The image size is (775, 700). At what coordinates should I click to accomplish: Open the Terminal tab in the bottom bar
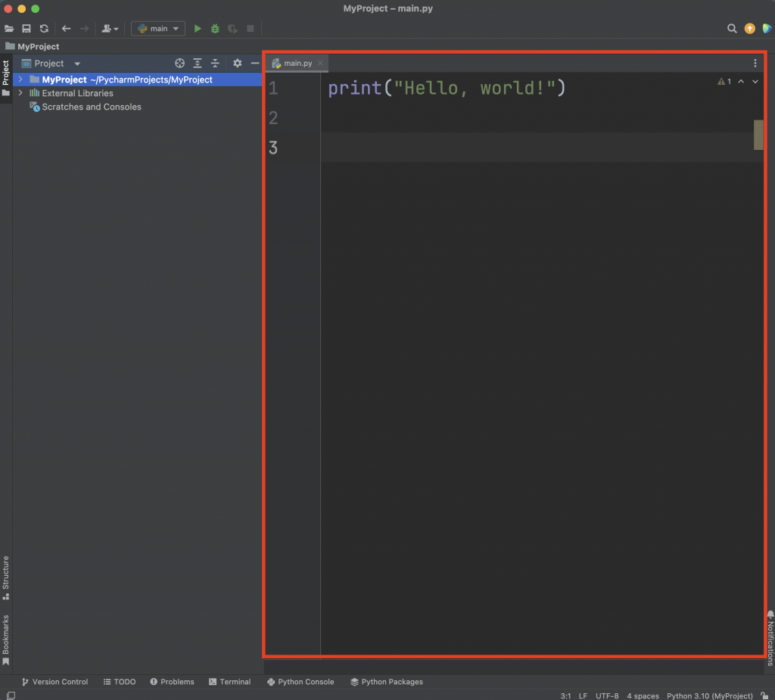coord(229,682)
